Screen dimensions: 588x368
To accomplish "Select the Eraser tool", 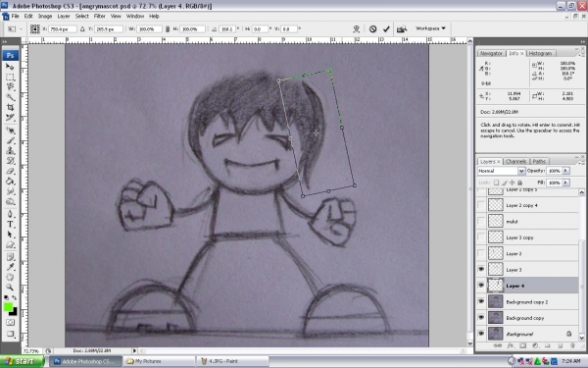I will tap(10, 171).
